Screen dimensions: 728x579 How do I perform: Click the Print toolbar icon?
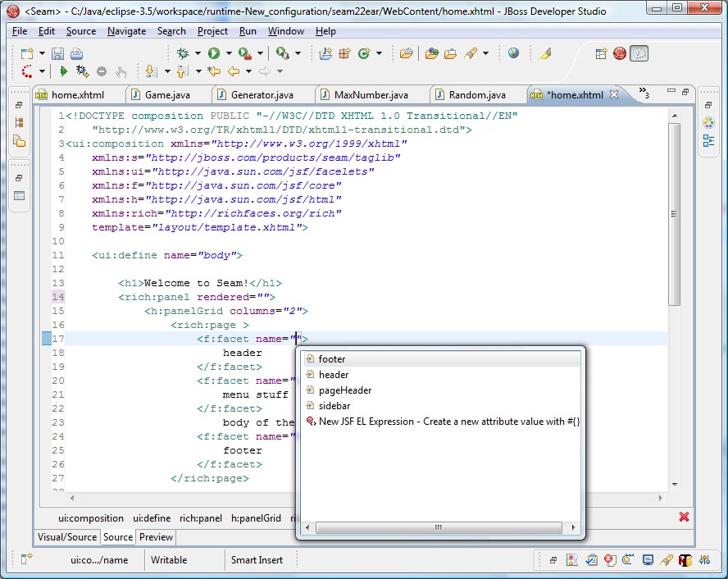(76, 53)
